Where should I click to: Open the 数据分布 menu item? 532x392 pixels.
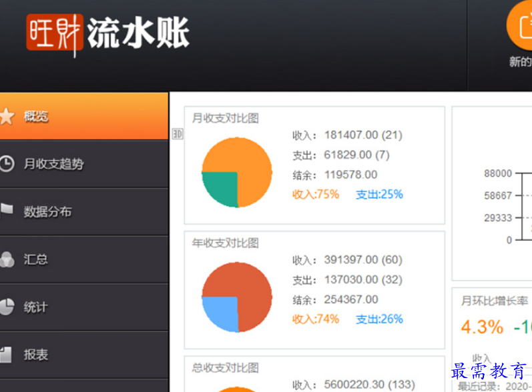(84, 211)
